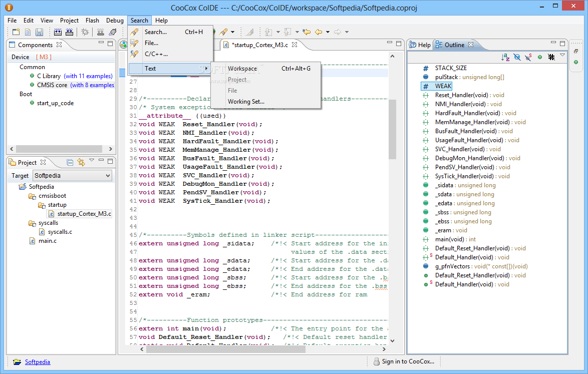
Task: Click the Next Annotation toolbar icon
Action: coord(268,32)
